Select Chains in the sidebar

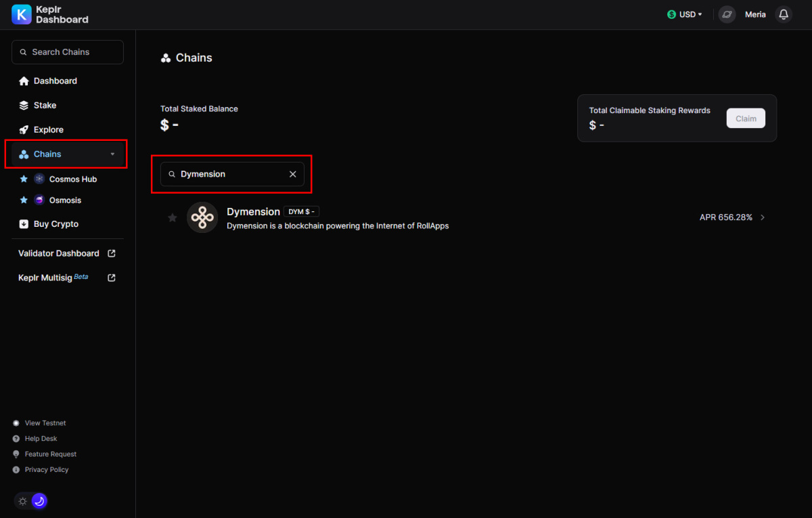pyautogui.click(x=68, y=154)
